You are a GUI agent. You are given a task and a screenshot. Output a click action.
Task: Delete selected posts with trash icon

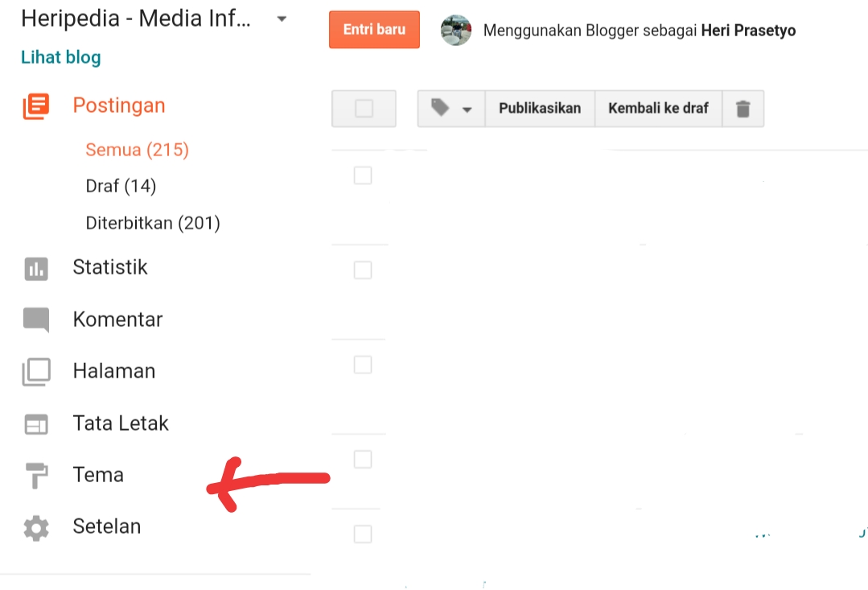(743, 109)
